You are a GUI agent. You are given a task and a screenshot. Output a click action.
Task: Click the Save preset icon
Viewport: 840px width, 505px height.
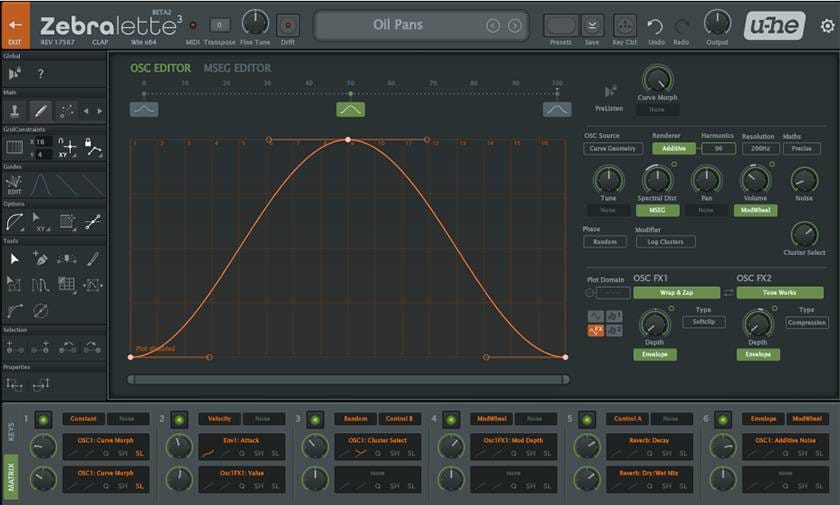(x=592, y=25)
